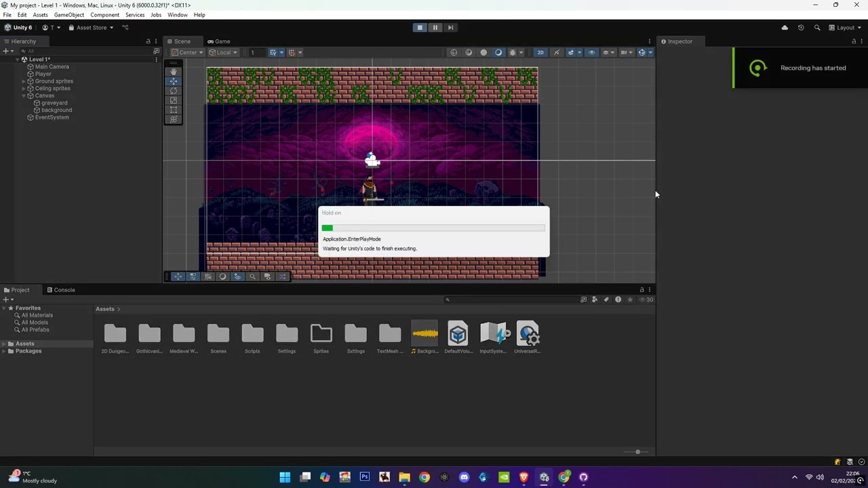Collapse the Canvas object
Screen dimensions: 868x488
tap(24, 96)
